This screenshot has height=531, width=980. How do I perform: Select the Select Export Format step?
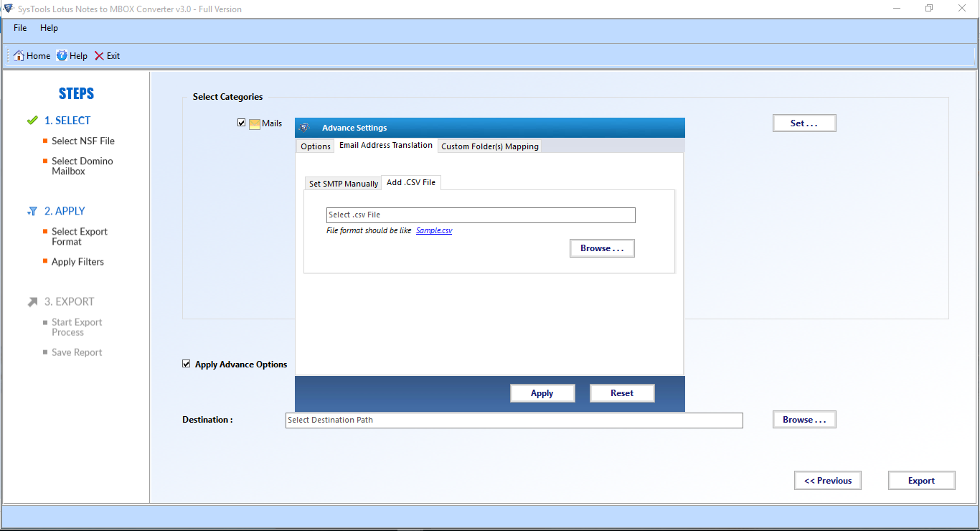[x=80, y=237]
